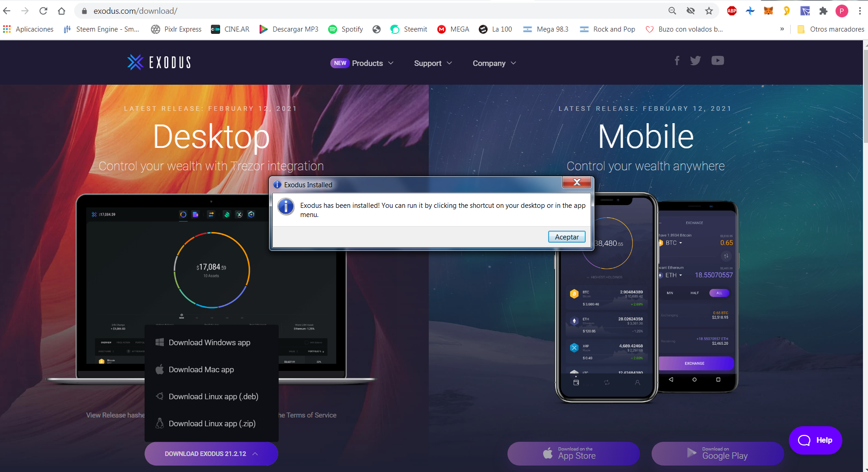The image size is (868, 472).
Task: Open the Rock and Pop bookmark
Action: tap(608, 29)
